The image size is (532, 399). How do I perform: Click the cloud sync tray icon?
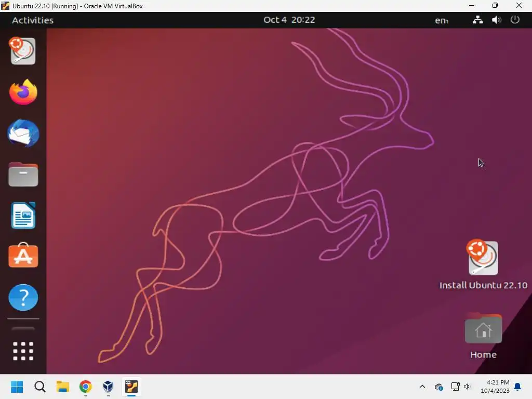tap(438, 387)
